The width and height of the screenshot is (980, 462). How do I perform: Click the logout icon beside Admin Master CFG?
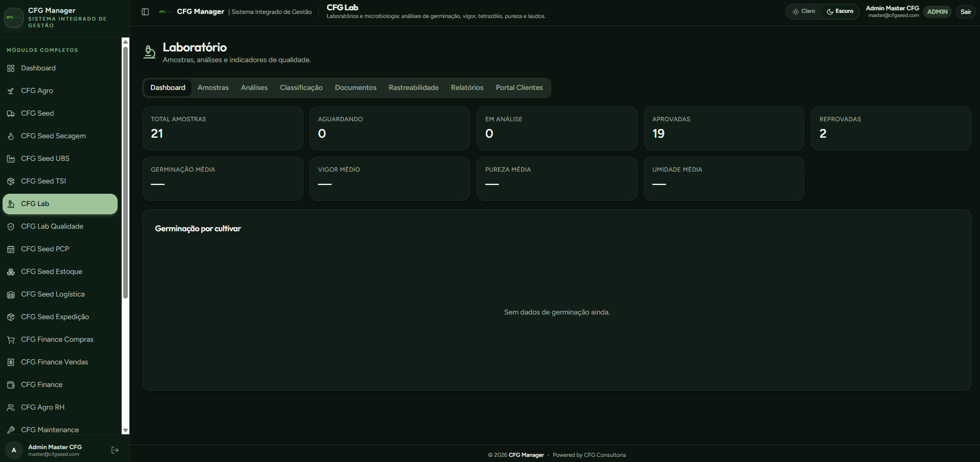[115, 450]
